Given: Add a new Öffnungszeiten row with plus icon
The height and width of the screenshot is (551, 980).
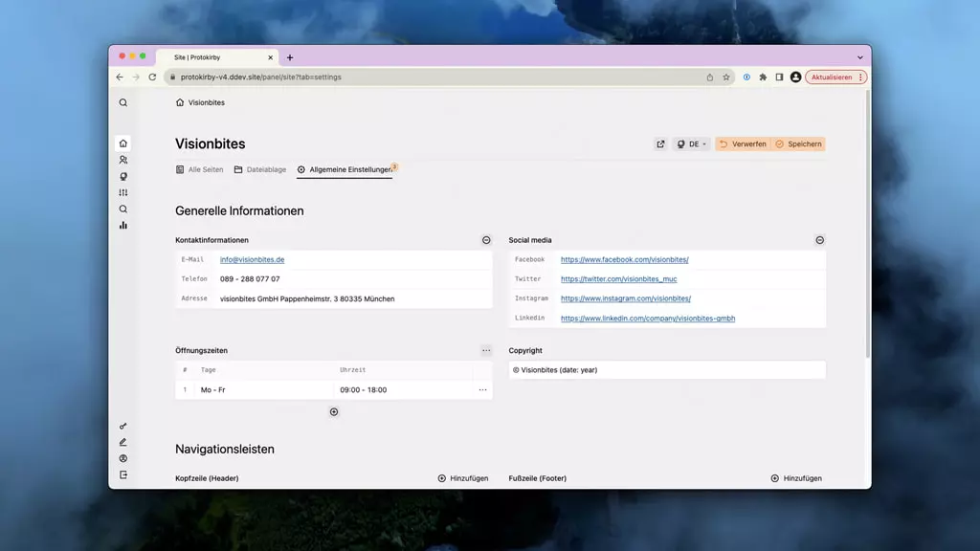Looking at the screenshot, I should click(x=334, y=411).
